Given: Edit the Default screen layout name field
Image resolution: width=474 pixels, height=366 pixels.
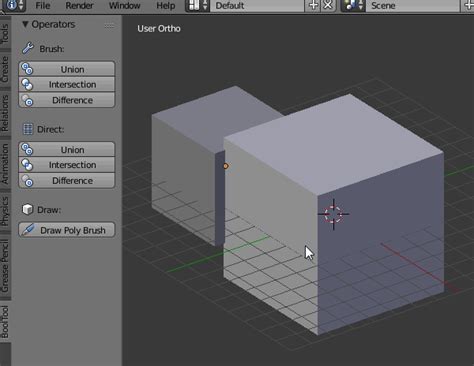Looking at the screenshot, I should click(257, 6).
